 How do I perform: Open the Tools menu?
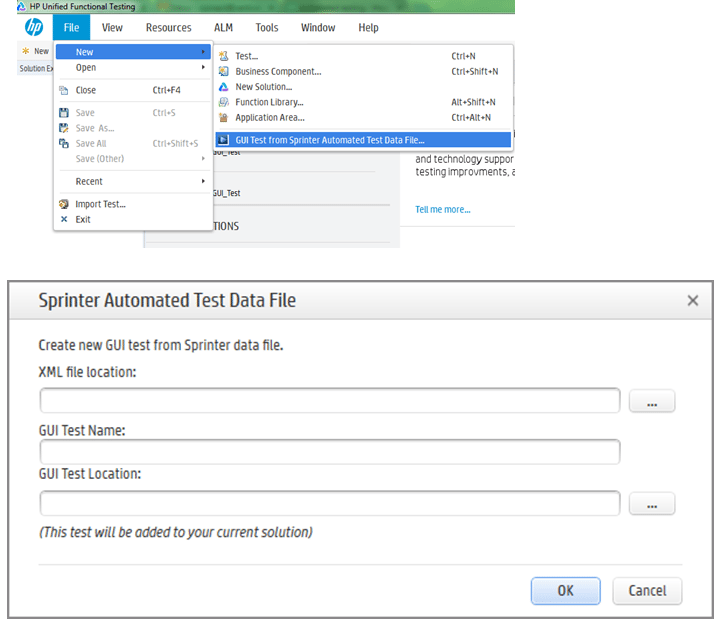[267, 28]
